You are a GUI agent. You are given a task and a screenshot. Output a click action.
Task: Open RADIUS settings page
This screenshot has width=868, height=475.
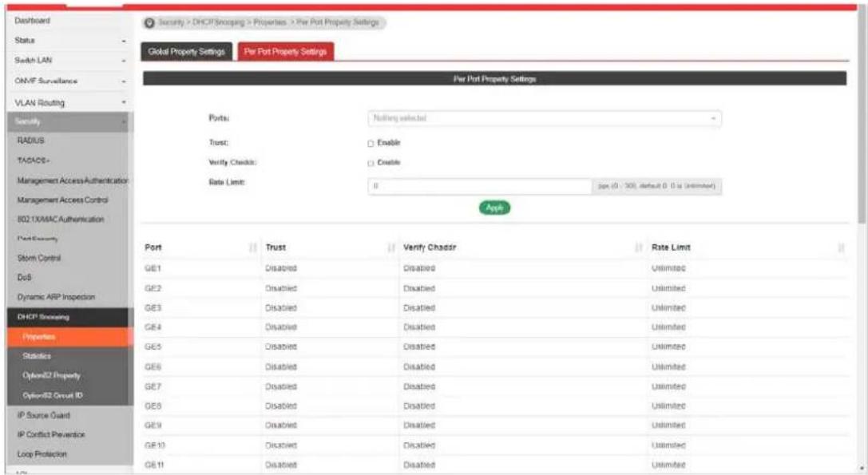pos(30,141)
